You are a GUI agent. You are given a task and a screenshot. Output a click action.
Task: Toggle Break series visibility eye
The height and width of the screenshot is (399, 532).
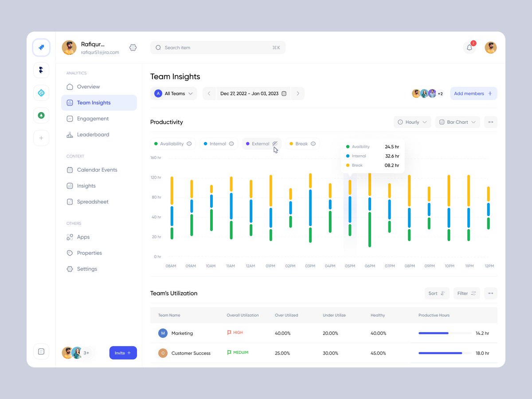(313, 144)
